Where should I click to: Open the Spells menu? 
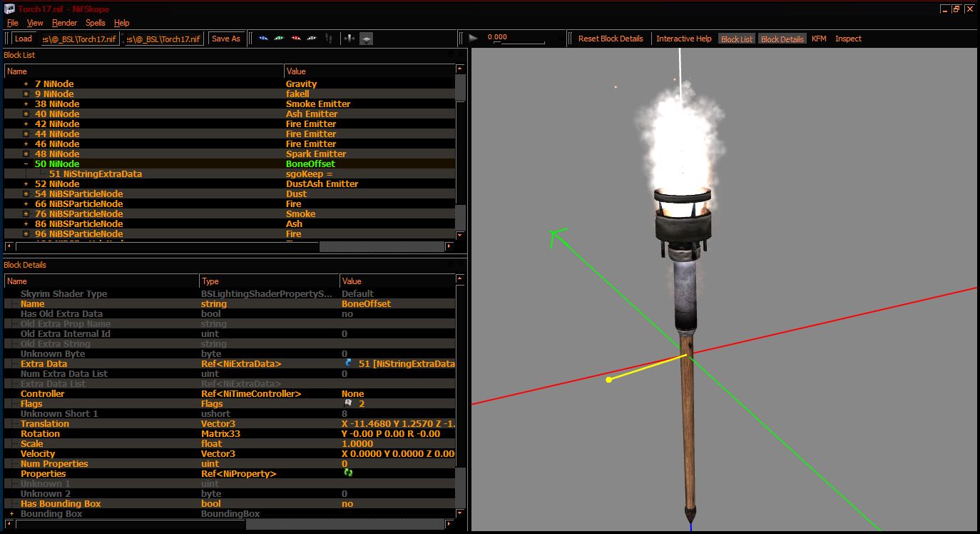point(96,23)
